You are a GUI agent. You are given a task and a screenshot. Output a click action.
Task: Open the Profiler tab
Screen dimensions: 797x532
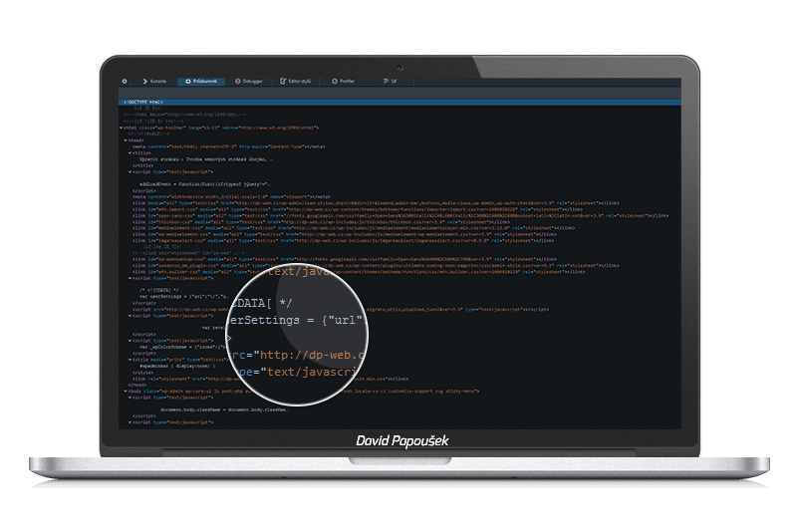point(343,82)
